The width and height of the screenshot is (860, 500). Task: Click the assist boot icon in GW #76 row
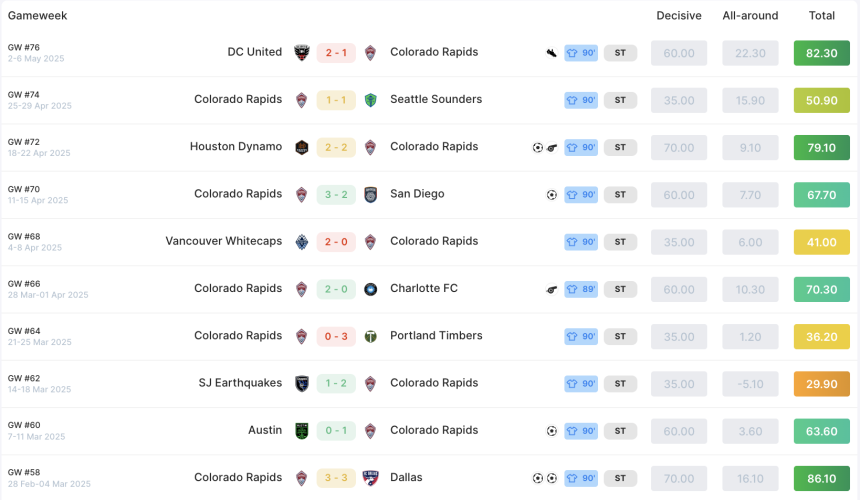552,53
